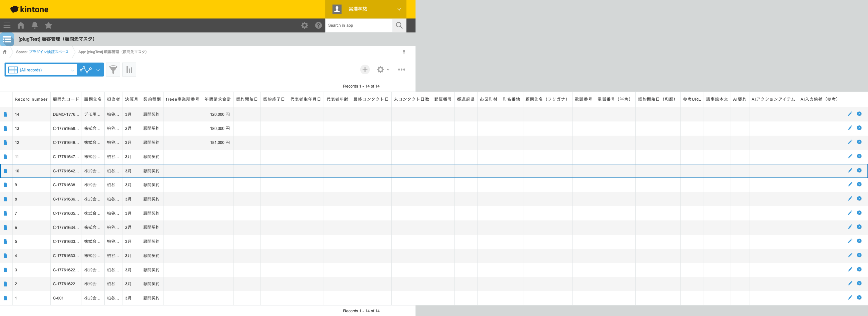Click the Search in app field
Viewport: 868px width, 316px height.
(x=359, y=25)
